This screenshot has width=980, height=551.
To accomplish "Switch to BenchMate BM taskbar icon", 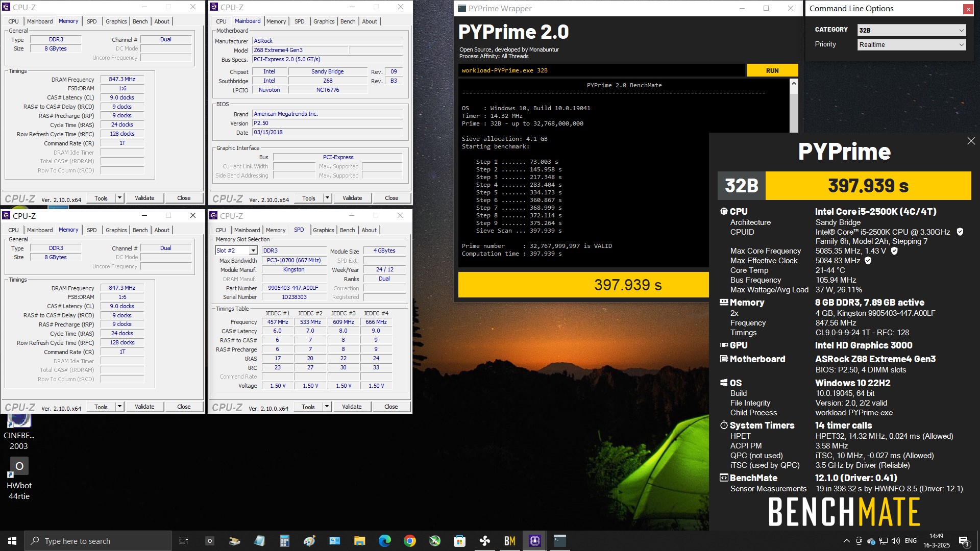I will 509,541.
